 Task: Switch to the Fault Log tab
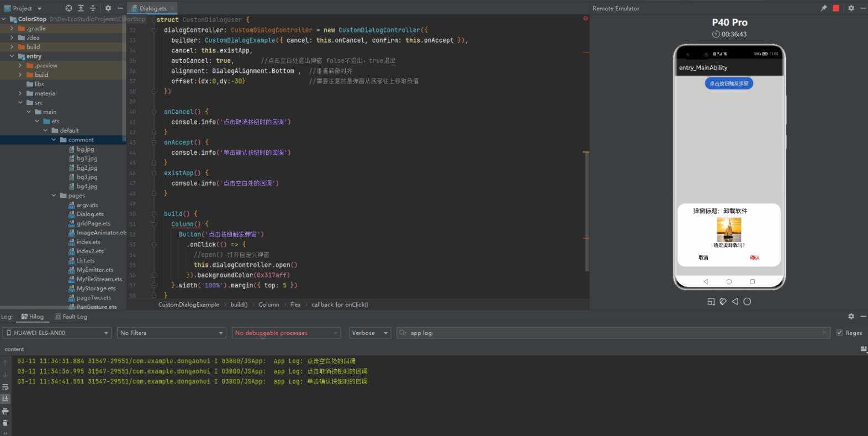(x=71, y=317)
